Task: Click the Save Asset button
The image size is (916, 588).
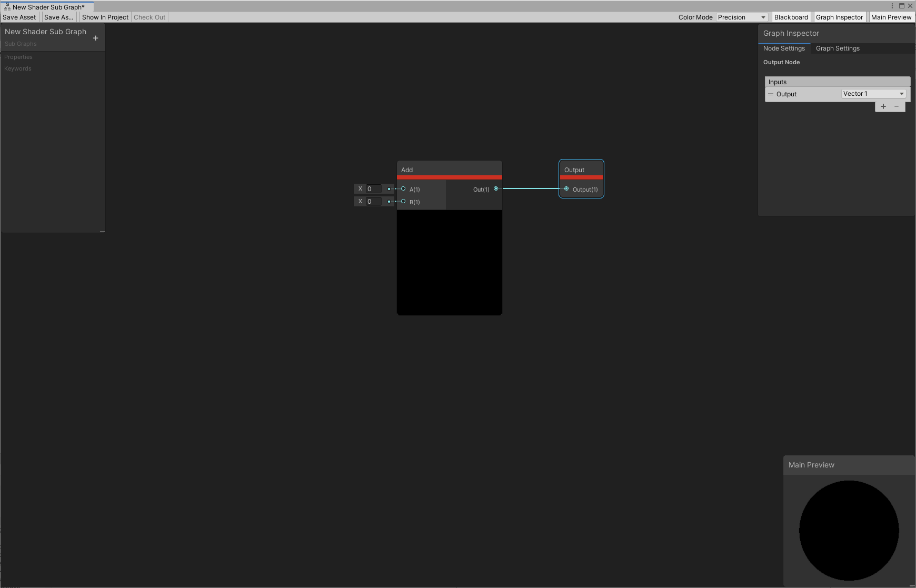Action: tap(19, 17)
